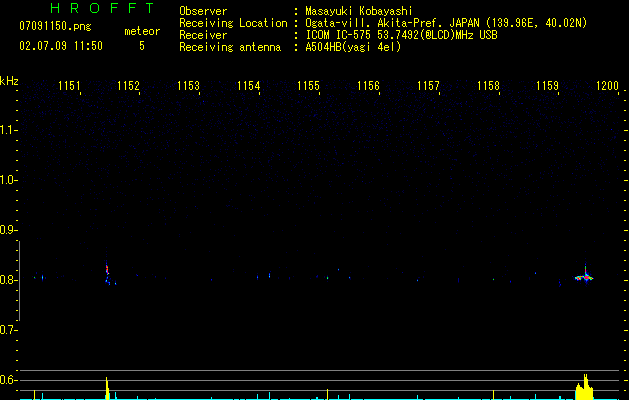Click the 1154 time axis label

pyautogui.click(x=248, y=85)
